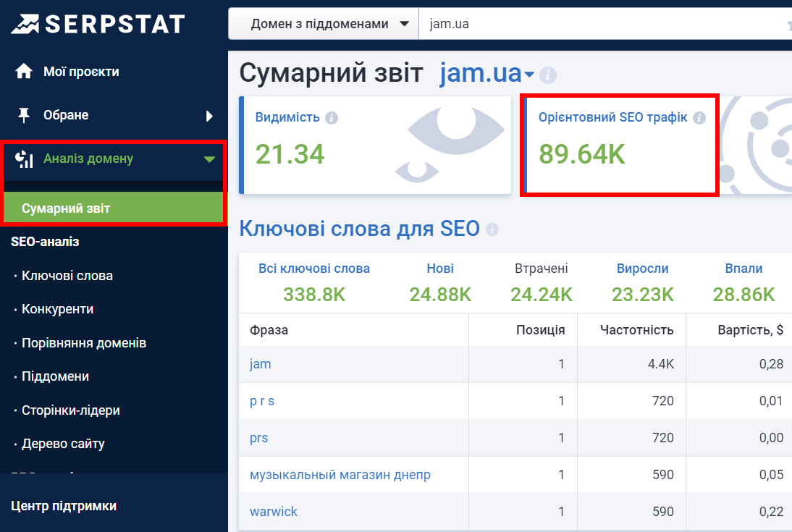Click the Частотність column header

(637, 330)
